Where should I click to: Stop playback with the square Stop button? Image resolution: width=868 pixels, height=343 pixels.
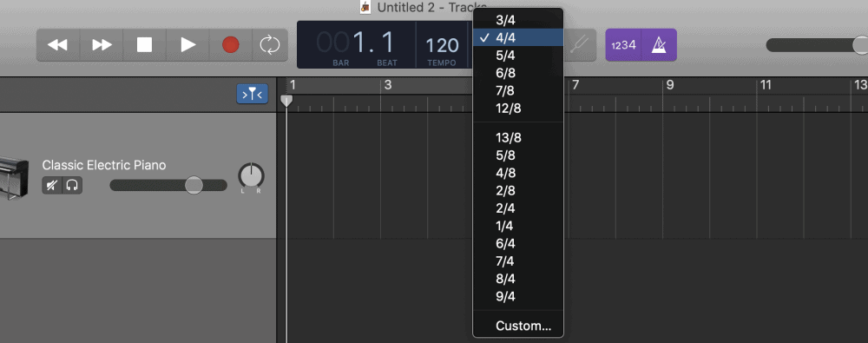pos(144,45)
